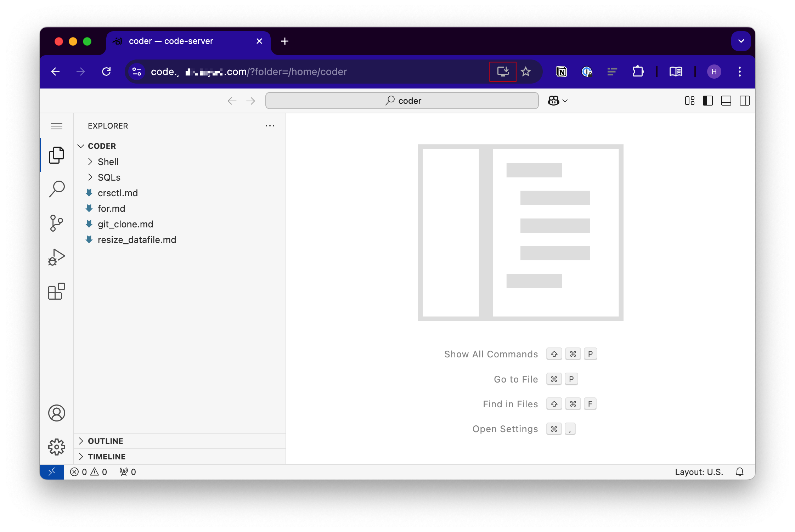The height and width of the screenshot is (532, 795).
Task: Expand the Shell folder
Action: click(x=108, y=162)
